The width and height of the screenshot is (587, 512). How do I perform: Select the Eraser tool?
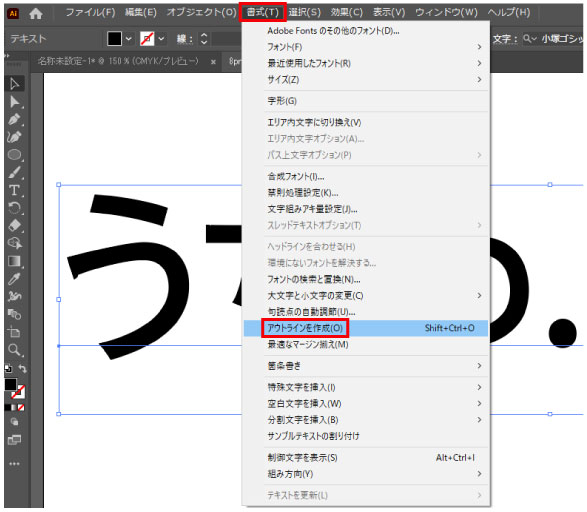pos(15,225)
